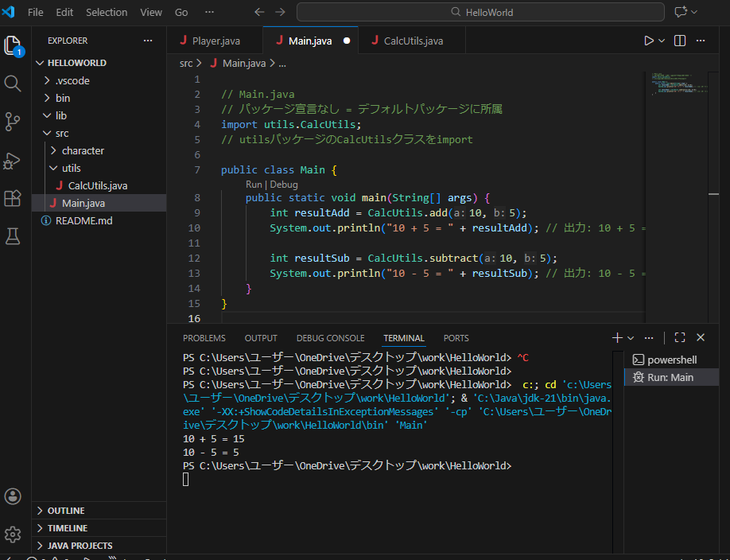Screen dimensions: 730x560
Task: Open the Search view in activity bar
Action: (x=13, y=84)
